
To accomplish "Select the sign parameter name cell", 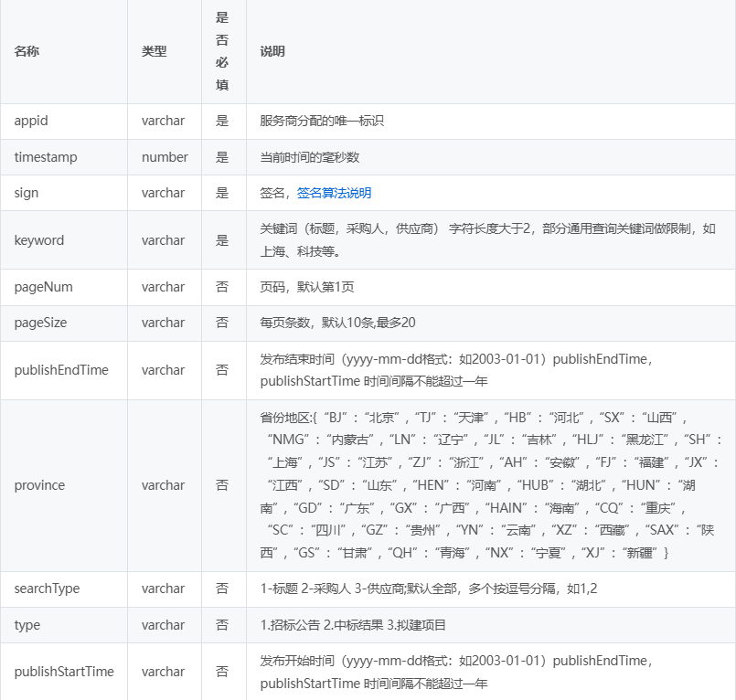I will [27, 193].
